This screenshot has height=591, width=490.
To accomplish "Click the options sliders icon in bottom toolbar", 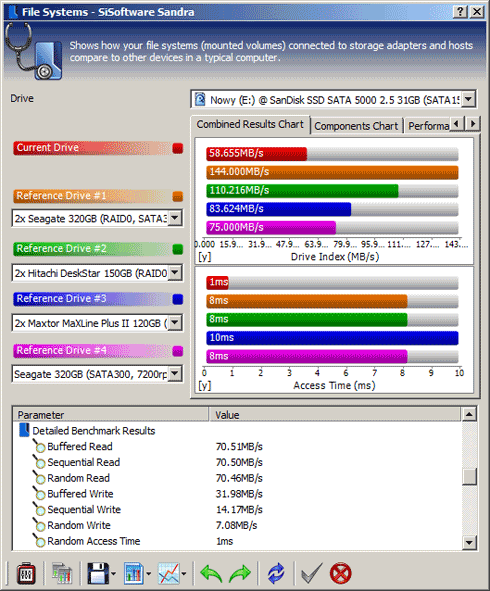I will tap(26, 573).
